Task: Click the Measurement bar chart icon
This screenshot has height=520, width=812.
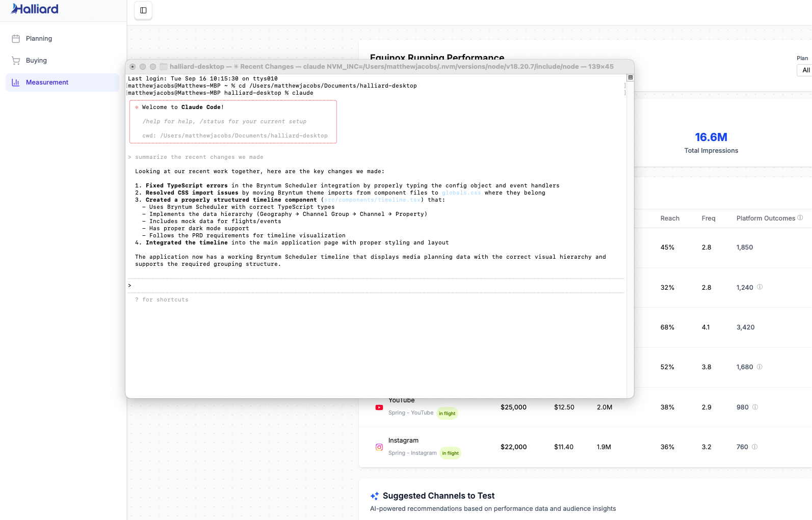Action: (x=16, y=83)
